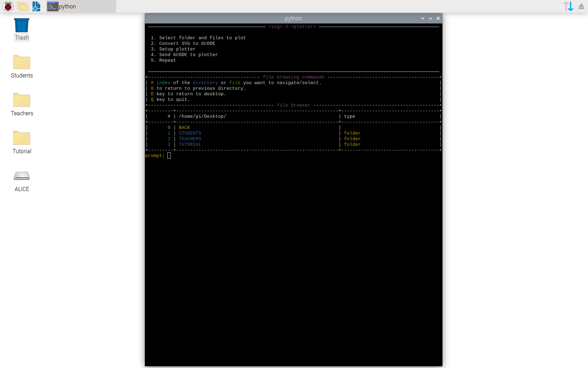
Task: Click the prompt input cursor
Action: click(169, 156)
